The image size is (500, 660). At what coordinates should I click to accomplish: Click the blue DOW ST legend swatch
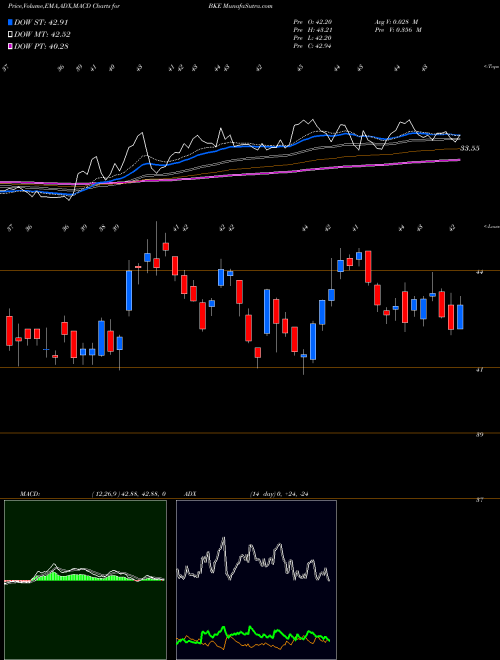coord(10,22)
